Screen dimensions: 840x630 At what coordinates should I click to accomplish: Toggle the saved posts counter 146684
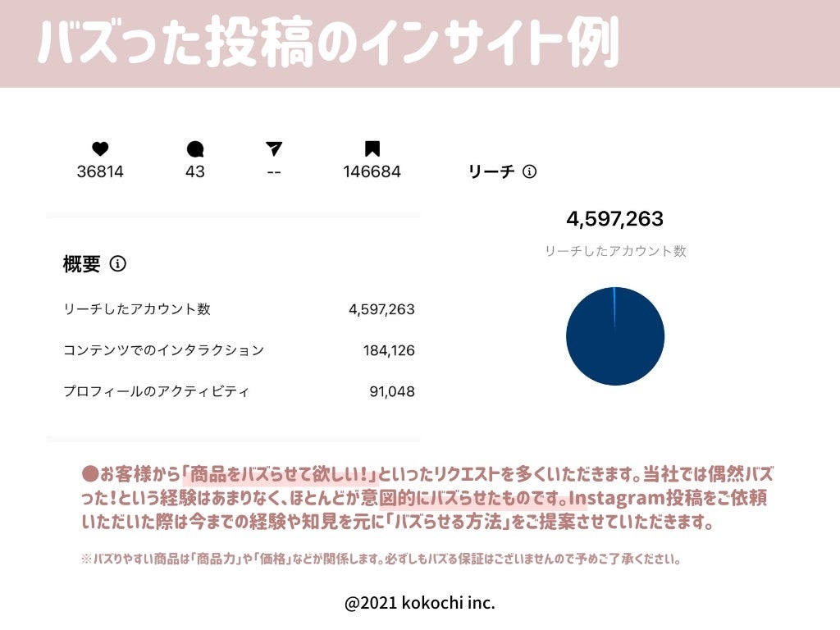tap(372, 172)
